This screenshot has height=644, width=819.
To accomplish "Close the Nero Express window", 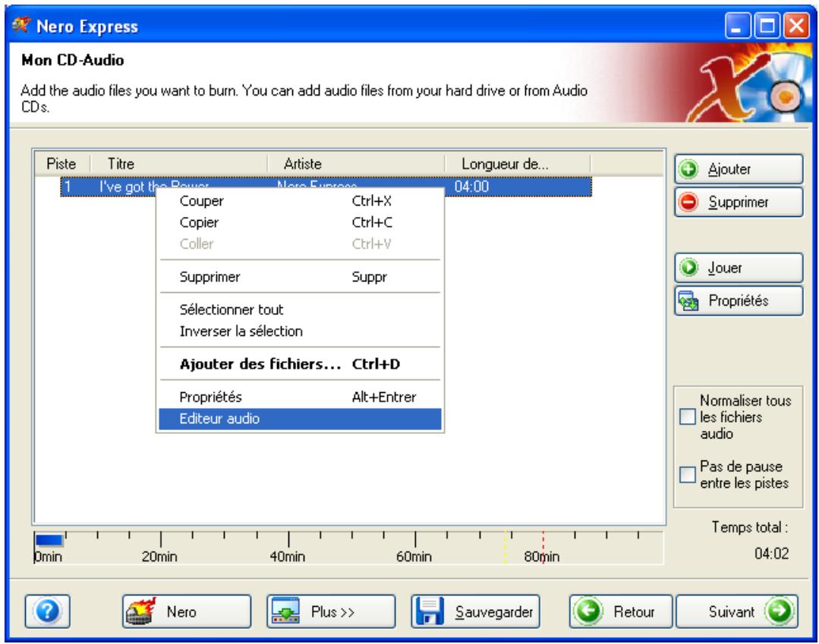I will click(796, 25).
